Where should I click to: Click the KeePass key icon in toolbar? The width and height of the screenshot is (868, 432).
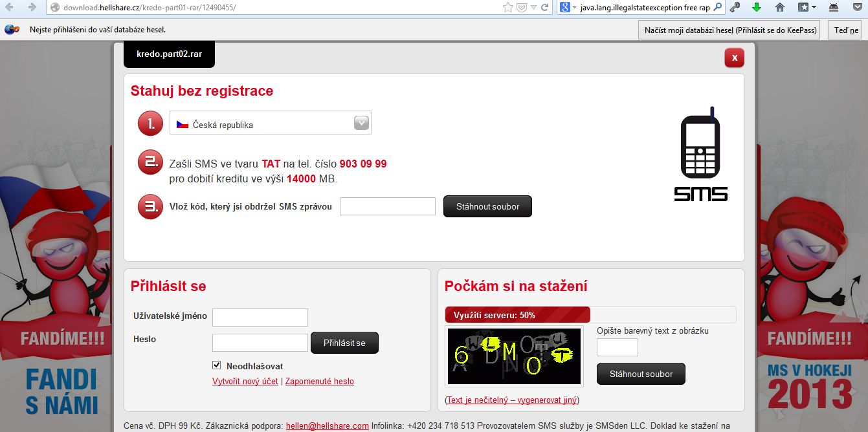pyautogui.click(x=735, y=7)
